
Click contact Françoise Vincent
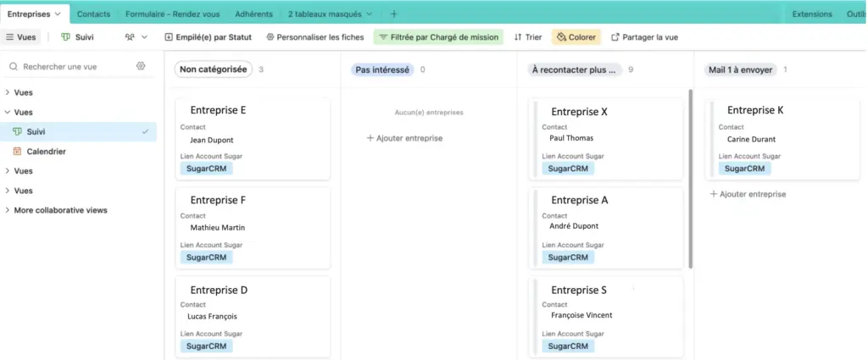581,315
